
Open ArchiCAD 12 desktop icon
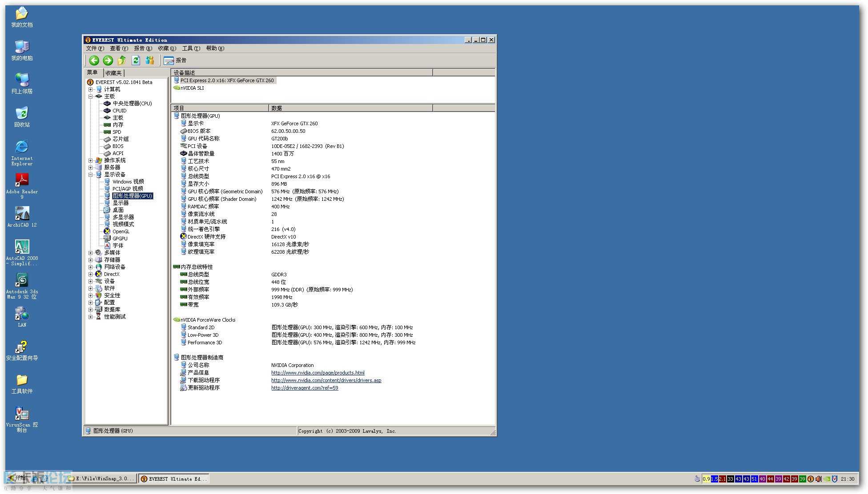[22, 217]
